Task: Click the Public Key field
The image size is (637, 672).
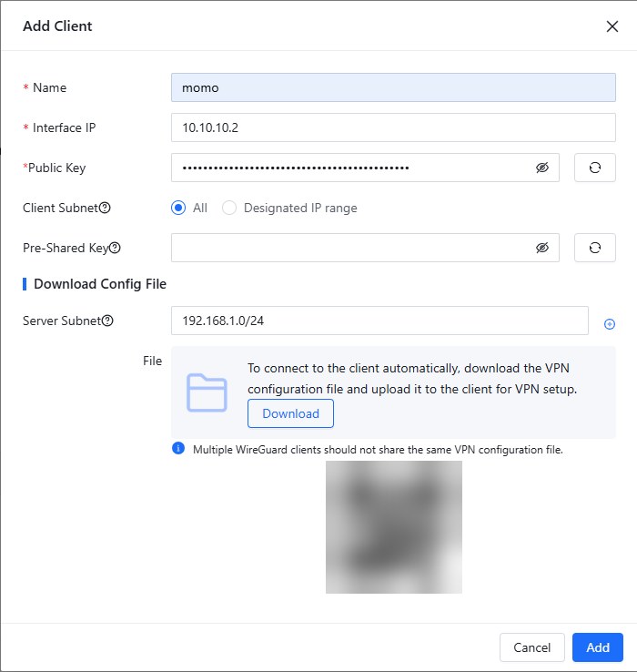Action: 365,168
